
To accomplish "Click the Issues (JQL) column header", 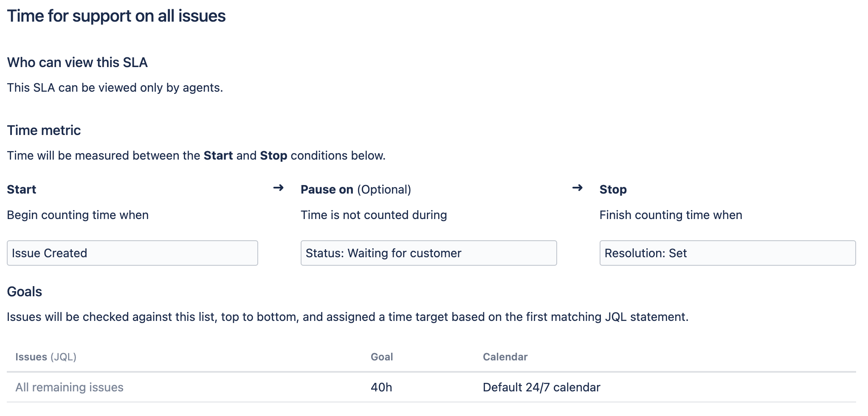I will pyautogui.click(x=46, y=357).
